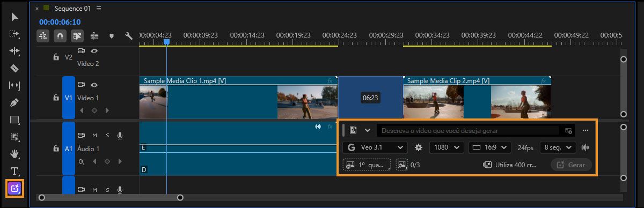Open the 16:9 aspect ratio dropdown

tap(490, 147)
